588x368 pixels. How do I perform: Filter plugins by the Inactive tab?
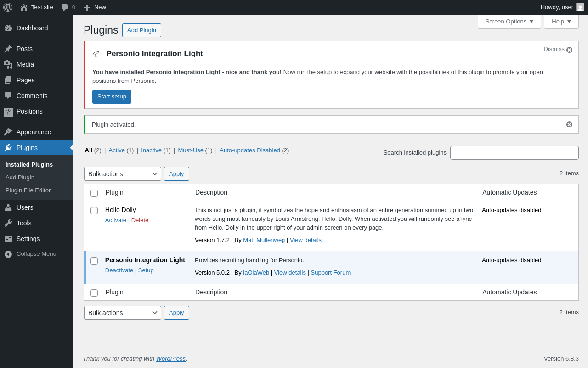pos(151,150)
